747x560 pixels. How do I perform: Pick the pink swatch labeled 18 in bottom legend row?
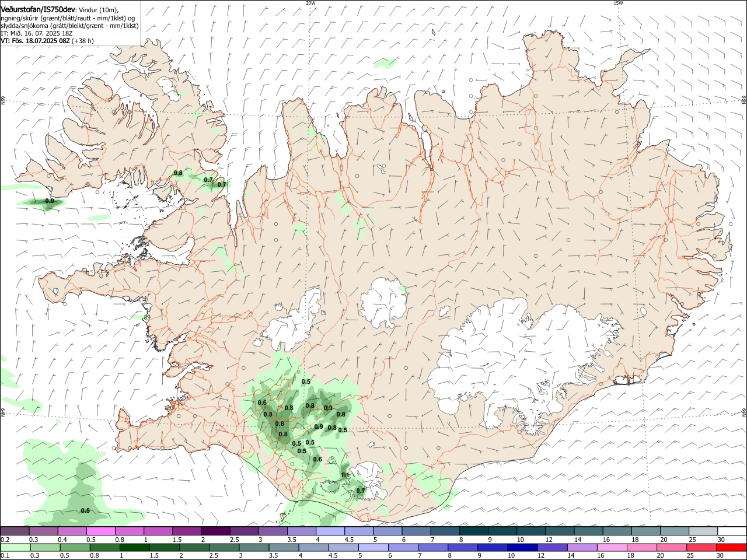[x=642, y=548]
